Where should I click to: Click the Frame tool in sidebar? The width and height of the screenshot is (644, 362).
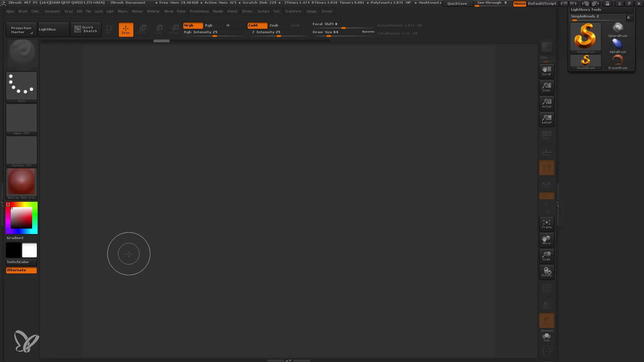point(547,224)
